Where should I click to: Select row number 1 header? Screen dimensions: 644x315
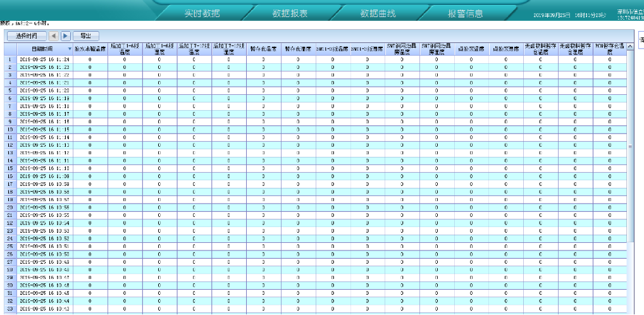(10, 59)
